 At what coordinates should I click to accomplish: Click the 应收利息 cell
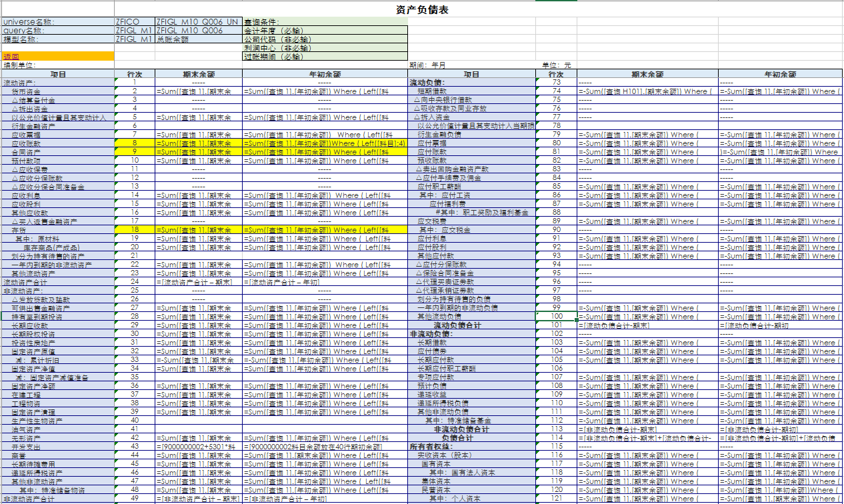58,195
